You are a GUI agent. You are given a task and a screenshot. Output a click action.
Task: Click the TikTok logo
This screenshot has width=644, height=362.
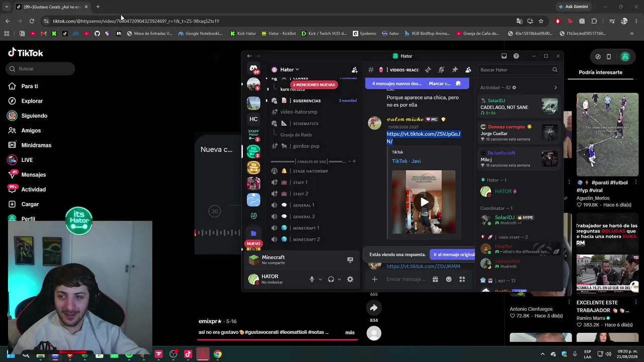click(x=26, y=53)
